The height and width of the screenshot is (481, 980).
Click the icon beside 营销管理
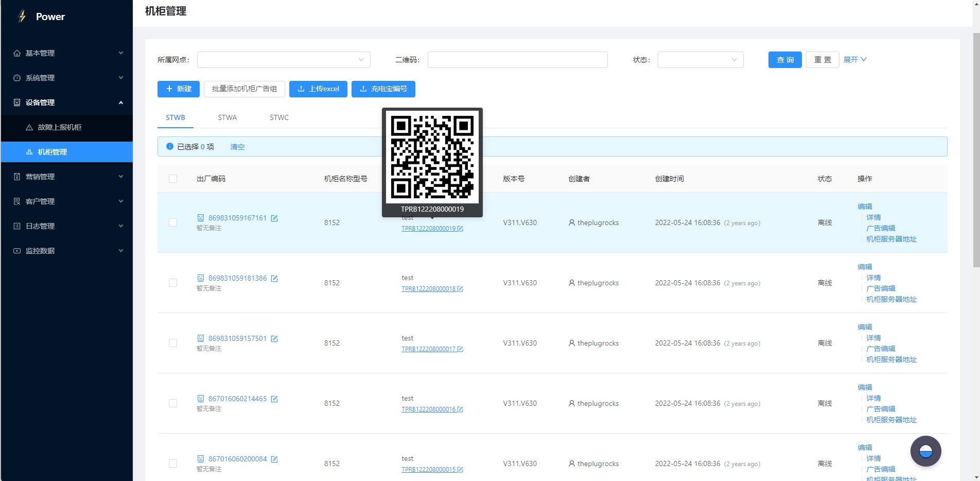point(17,177)
